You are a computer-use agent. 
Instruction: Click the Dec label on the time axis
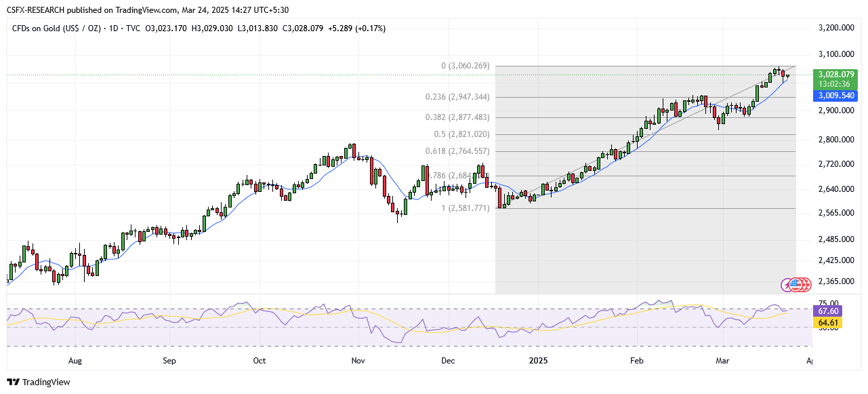pyautogui.click(x=448, y=361)
